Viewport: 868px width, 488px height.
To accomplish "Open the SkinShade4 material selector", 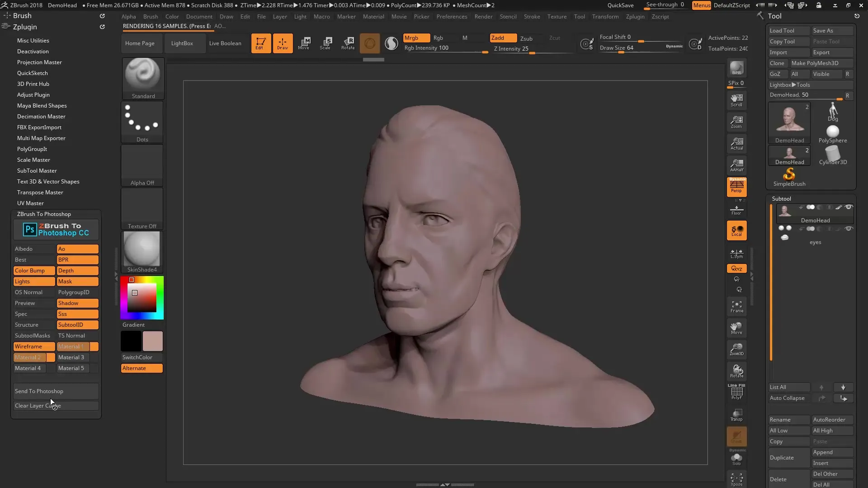I will 142,252.
